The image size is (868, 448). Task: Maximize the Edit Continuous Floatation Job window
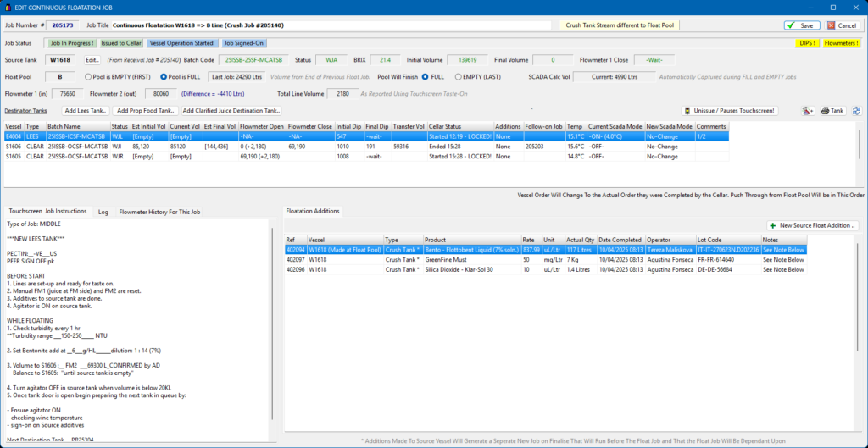[832, 7]
